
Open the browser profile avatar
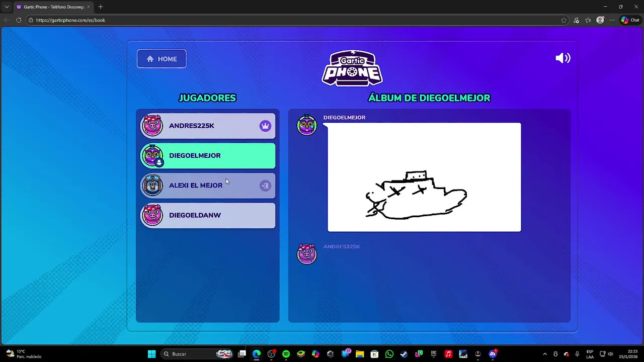click(600, 20)
